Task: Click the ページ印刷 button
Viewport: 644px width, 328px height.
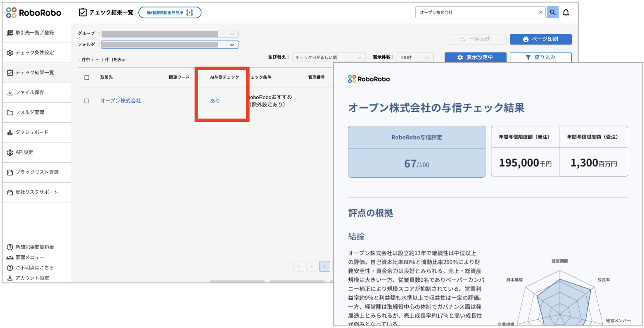Action: click(x=541, y=39)
